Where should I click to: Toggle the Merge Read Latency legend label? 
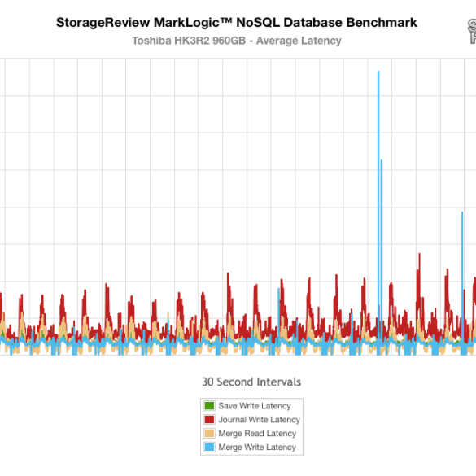tap(257, 434)
